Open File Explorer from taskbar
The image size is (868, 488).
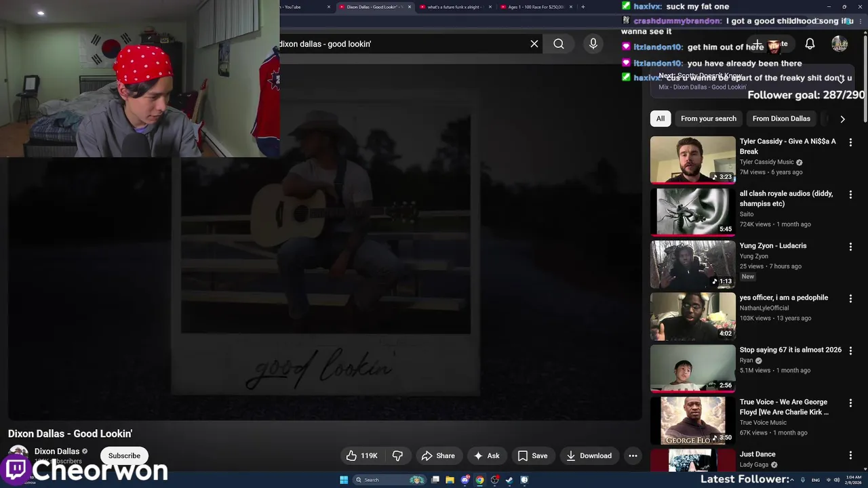pos(450,480)
